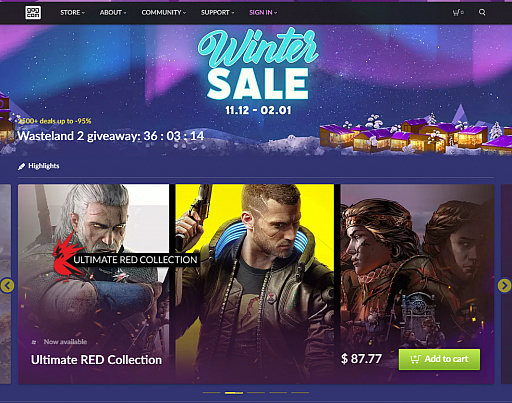
Task: Click the red bird Ultimate RED Collection logo
Action: pyautogui.click(x=67, y=257)
